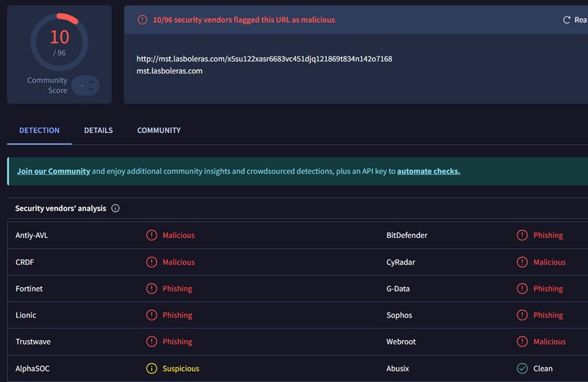Click the Abusix clean checkmark icon
The width and height of the screenshot is (588, 382).
point(522,369)
